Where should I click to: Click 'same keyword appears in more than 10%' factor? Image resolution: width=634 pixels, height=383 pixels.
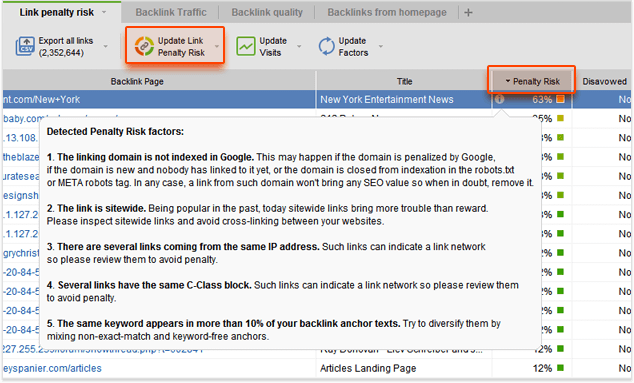(x=228, y=324)
